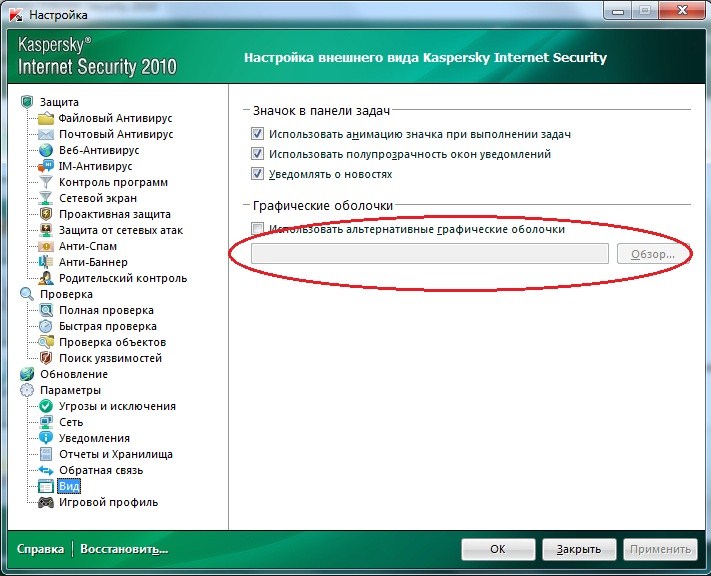This screenshot has height=576, width=711.
Task: Click the Родительский контроль icon
Action: pos(46,278)
